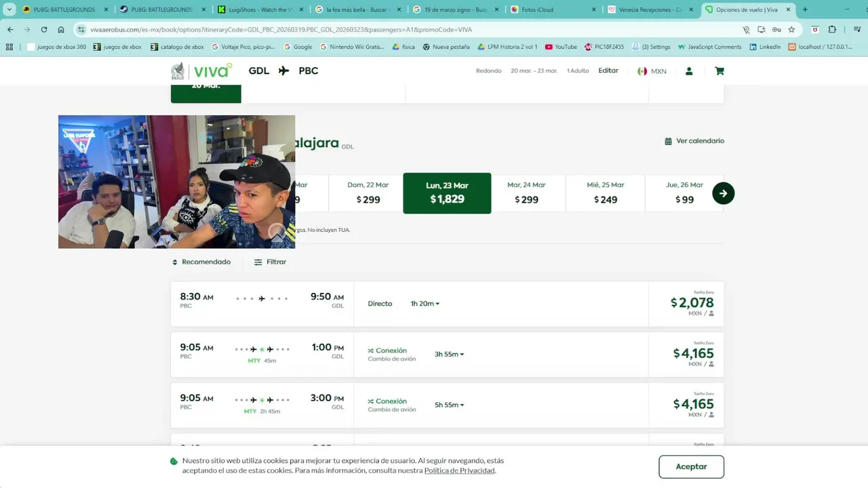This screenshot has height=488, width=868.
Task: Click the Mexico flag currency icon
Action: click(x=642, y=71)
